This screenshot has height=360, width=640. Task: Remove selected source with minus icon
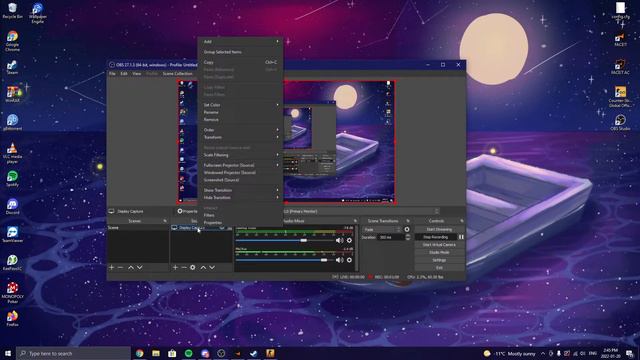click(x=184, y=267)
